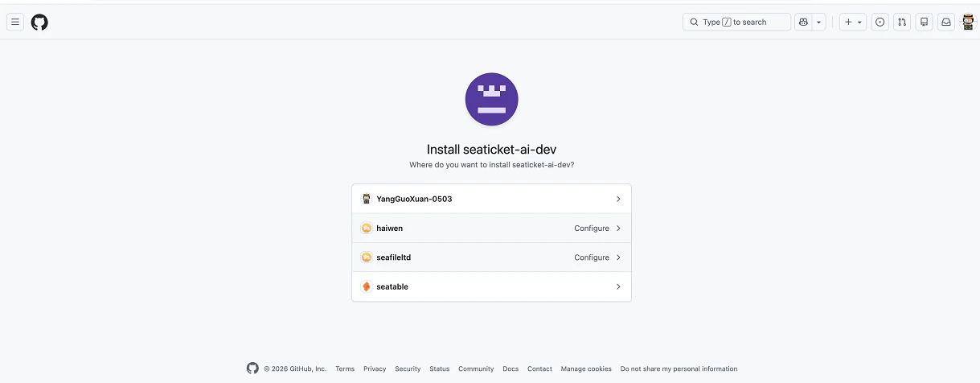Click the seaticket-ai-dev app avatar

(491, 99)
